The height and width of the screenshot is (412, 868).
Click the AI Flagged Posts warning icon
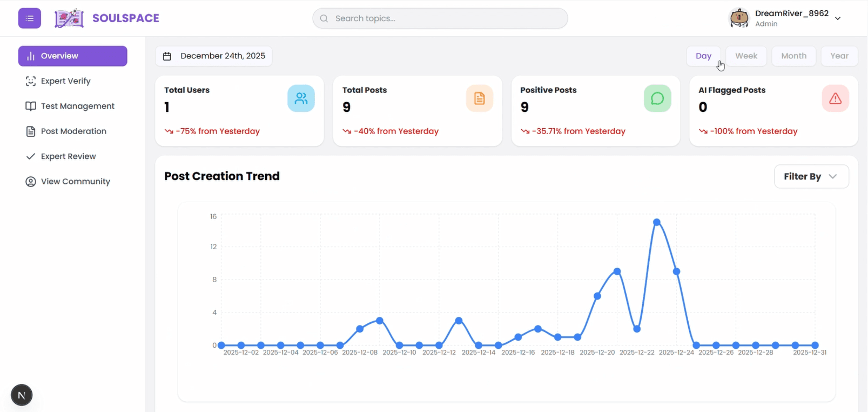coord(836,98)
